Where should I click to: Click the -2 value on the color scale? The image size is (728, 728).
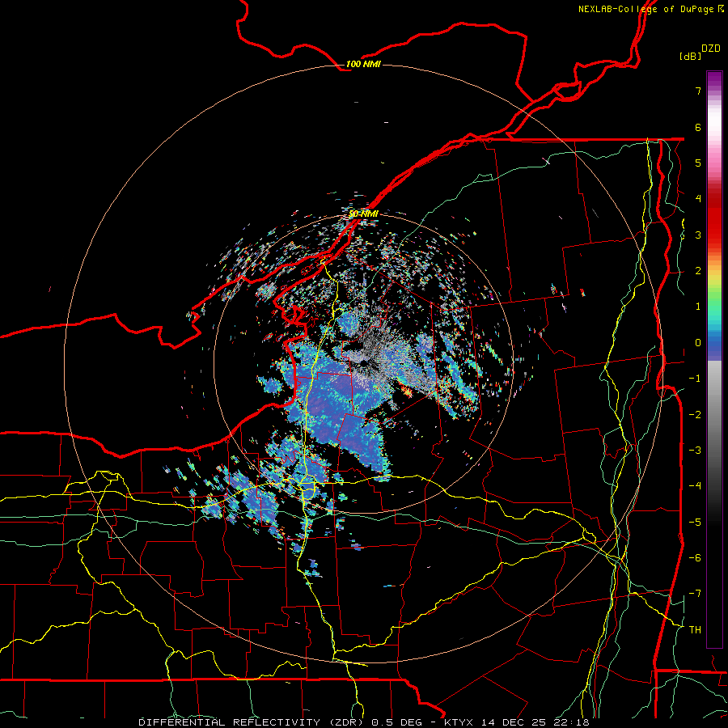tap(695, 415)
